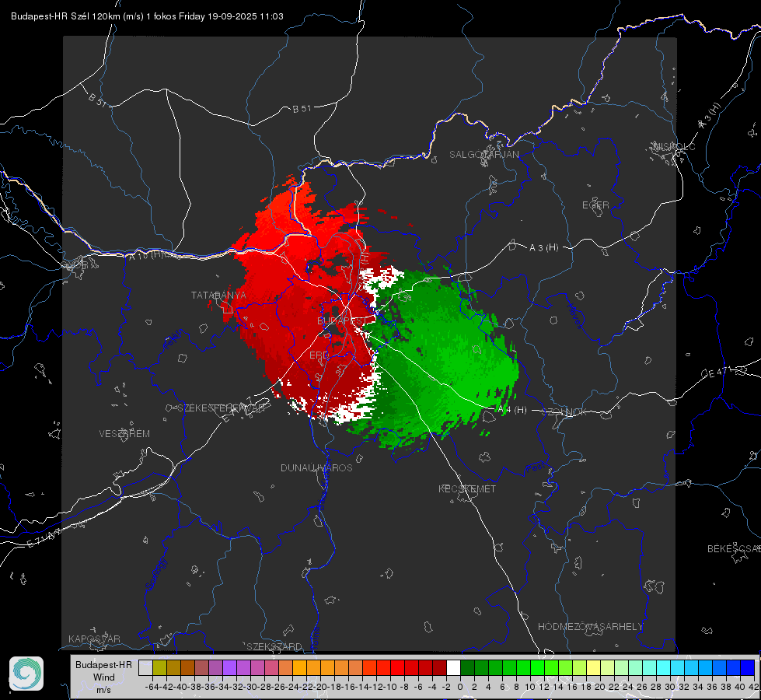Click the swirl logo icon beside the legend
The image size is (761, 700).
(26, 674)
